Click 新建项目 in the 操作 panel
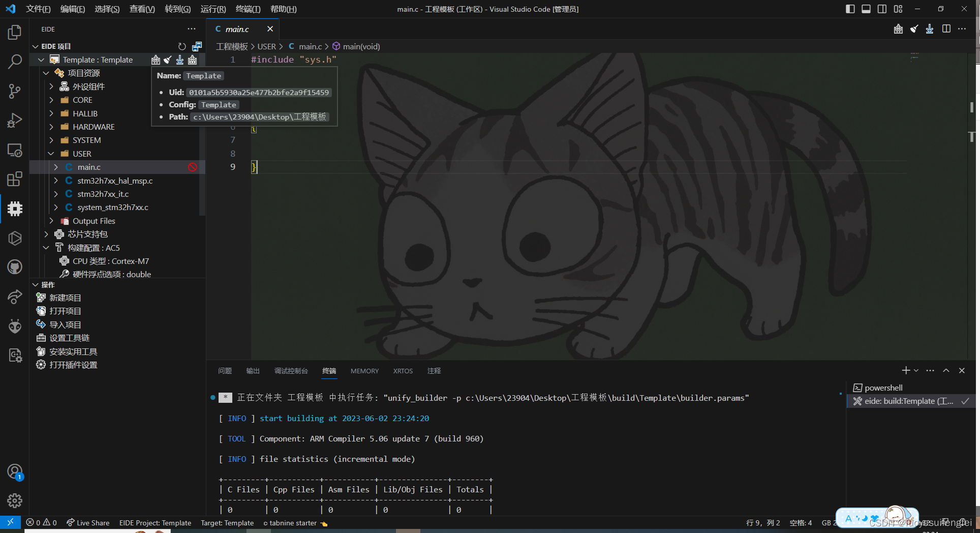980x533 pixels. (65, 297)
